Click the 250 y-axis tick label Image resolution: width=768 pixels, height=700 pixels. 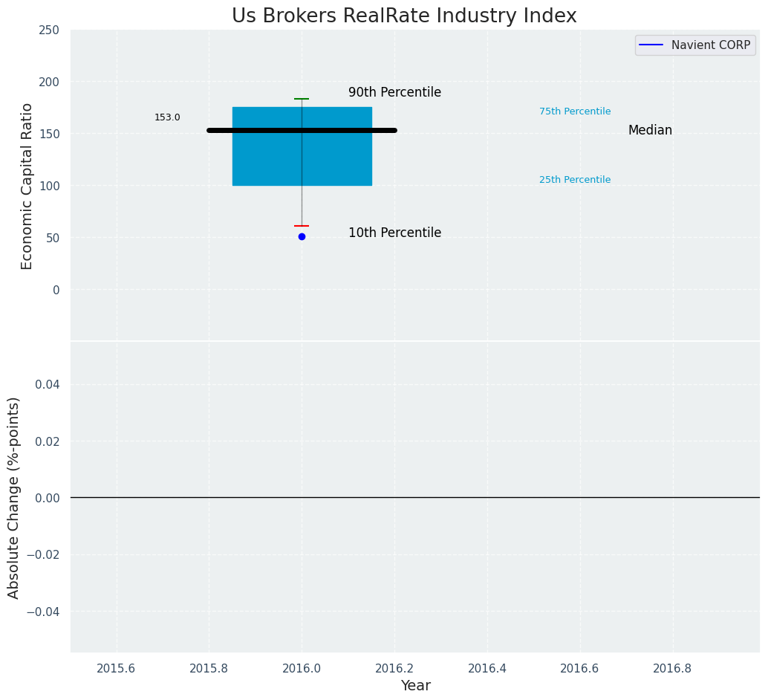48,30
